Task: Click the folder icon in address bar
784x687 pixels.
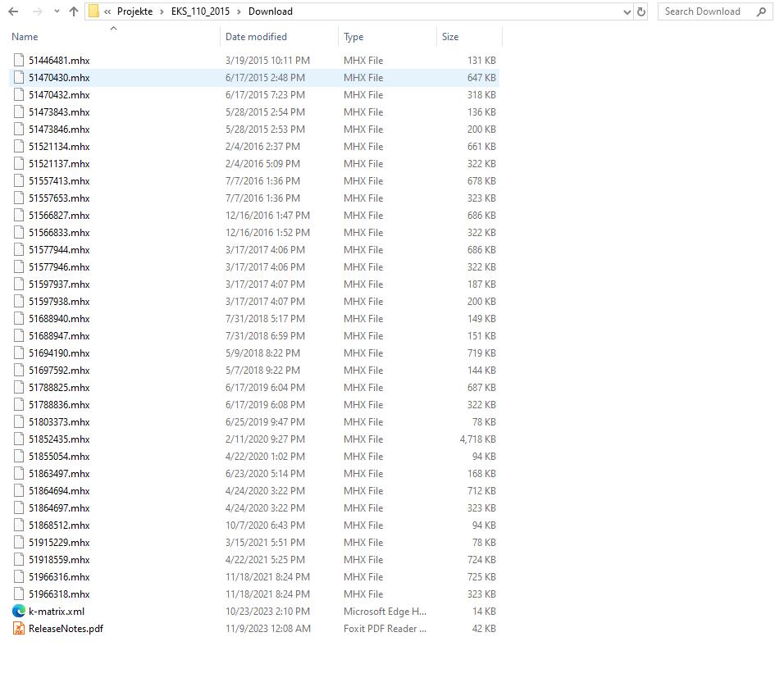Action: (93, 11)
